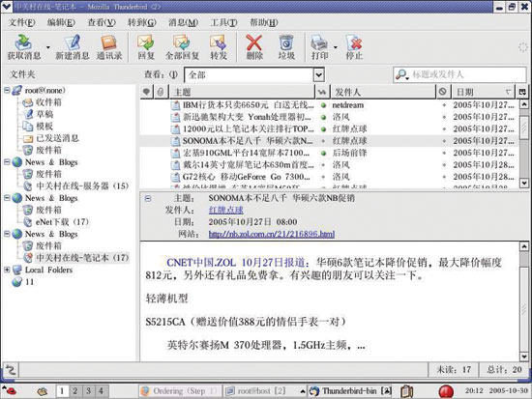Open the 查看(V) menu
The image size is (532, 399).
pyautogui.click(x=102, y=22)
